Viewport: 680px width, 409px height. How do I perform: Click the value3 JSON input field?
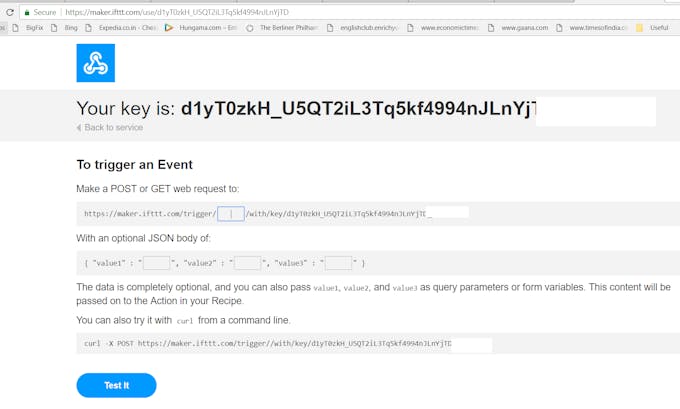(338, 263)
